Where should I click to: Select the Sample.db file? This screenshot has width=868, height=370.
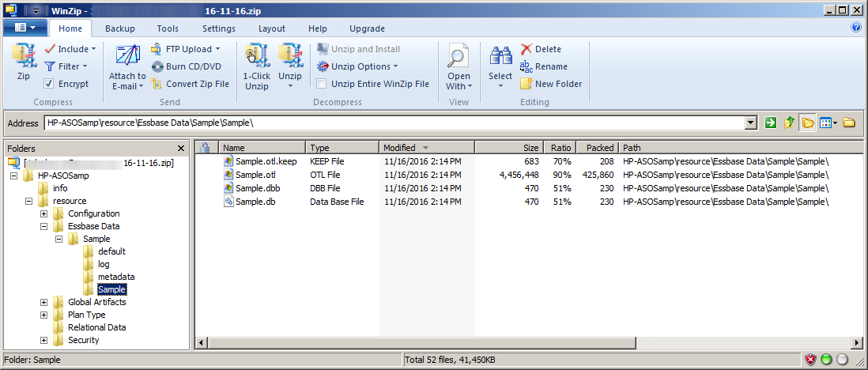tap(255, 202)
